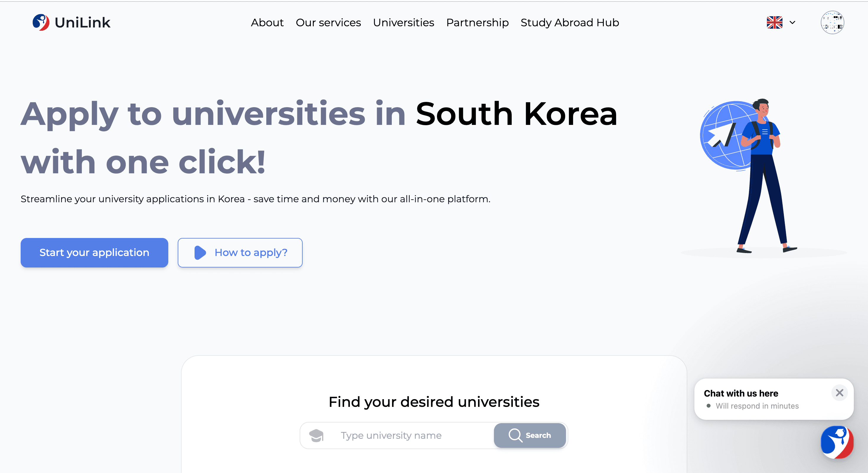Expand the language dropdown chevron

[792, 22]
